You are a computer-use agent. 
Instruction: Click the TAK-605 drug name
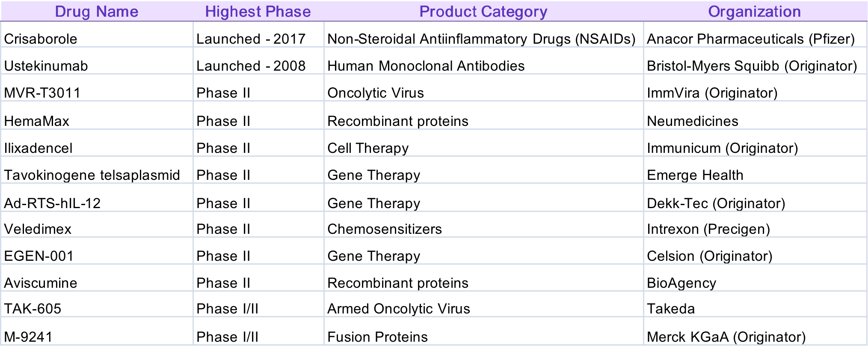(x=33, y=309)
